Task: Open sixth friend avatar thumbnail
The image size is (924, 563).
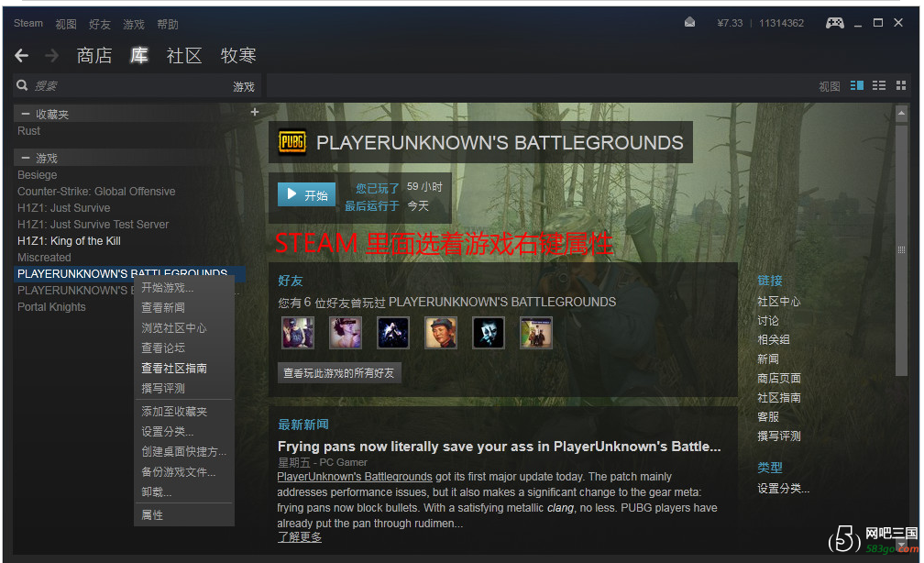Action: click(x=536, y=333)
